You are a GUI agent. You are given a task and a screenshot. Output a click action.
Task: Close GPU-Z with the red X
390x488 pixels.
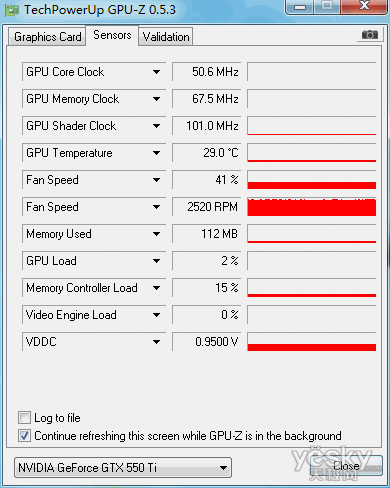pyautogui.click(x=364, y=6)
